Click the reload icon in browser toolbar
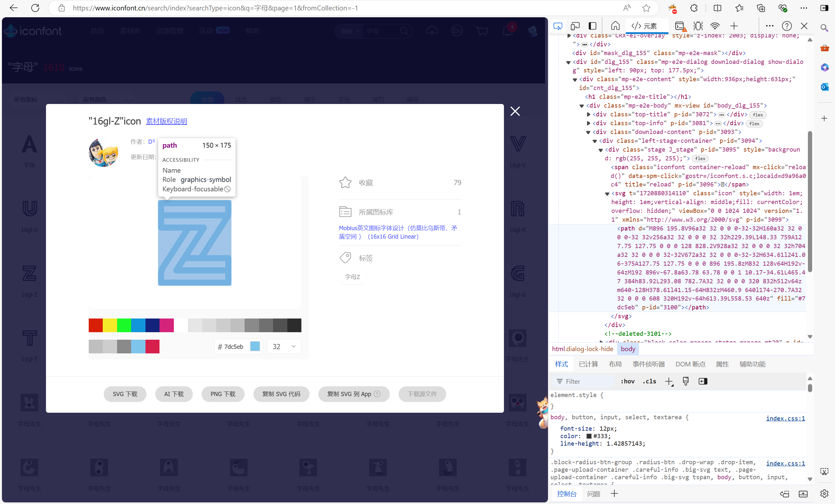Screen dimensions: 835x504 click(35, 8)
